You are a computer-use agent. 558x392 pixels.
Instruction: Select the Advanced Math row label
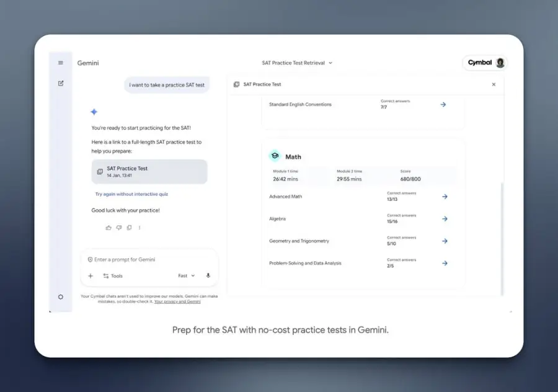285,197
